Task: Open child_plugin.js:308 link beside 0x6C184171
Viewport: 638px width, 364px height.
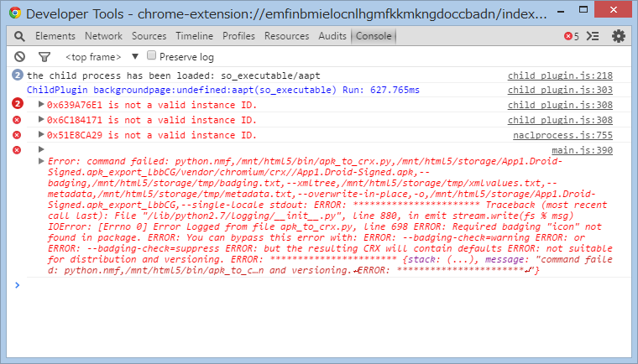Action: coord(560,120)
